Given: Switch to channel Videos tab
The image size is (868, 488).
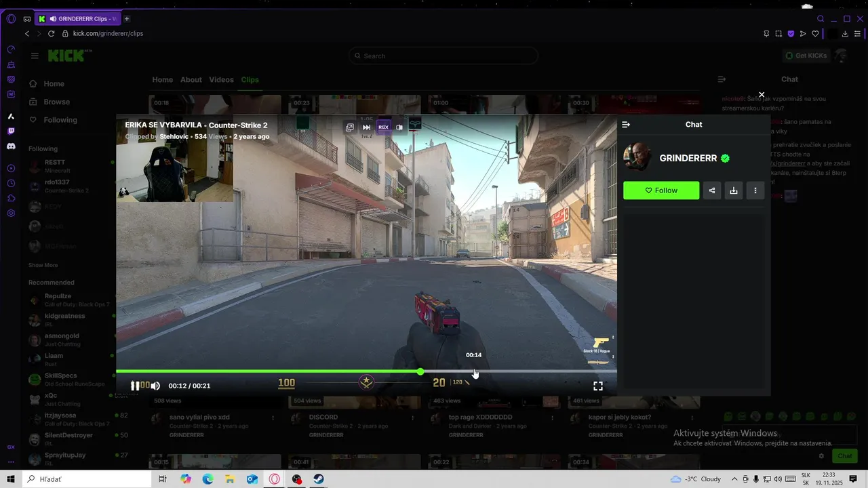Looking at the screenshot, I should pyautogui.click(x=221, y=80).
